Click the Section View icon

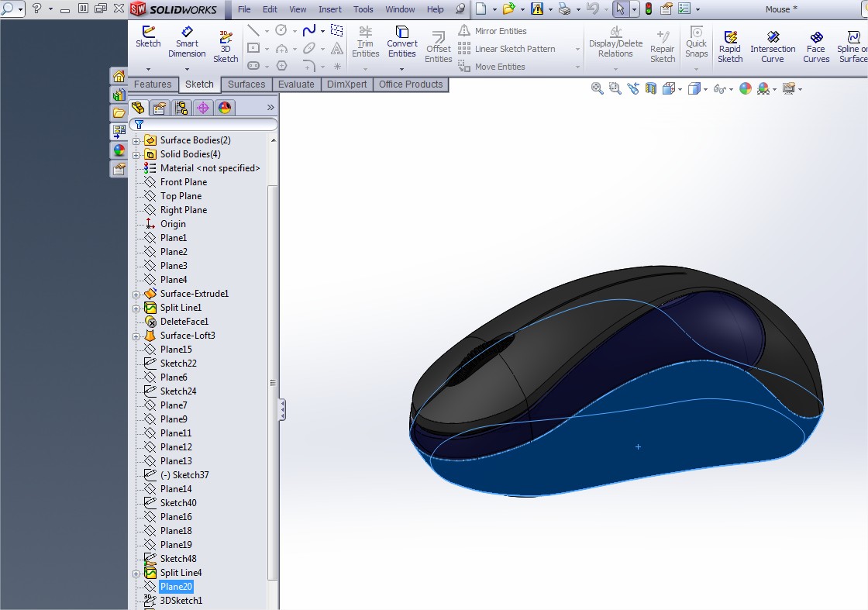coord(650,88)
